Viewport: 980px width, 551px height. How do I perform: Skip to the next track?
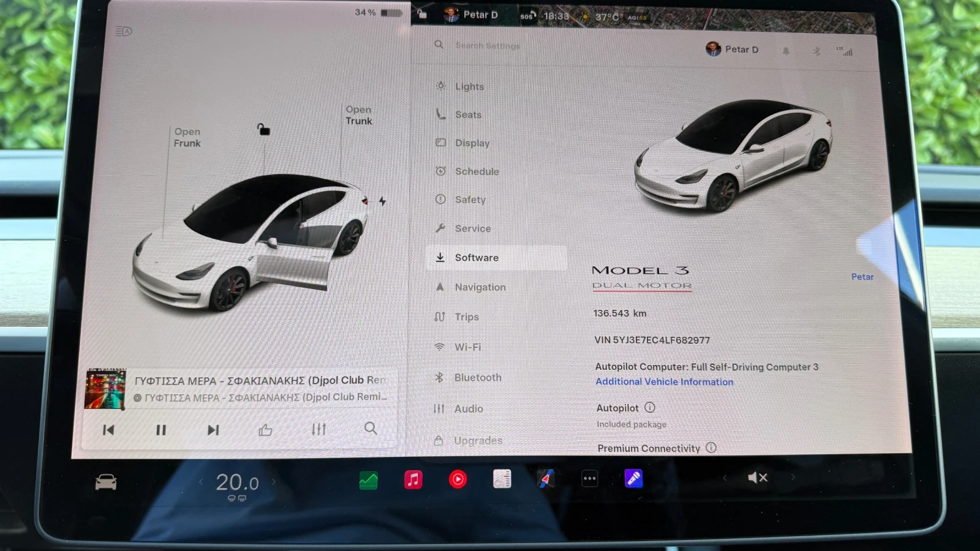tap(213, 430)
